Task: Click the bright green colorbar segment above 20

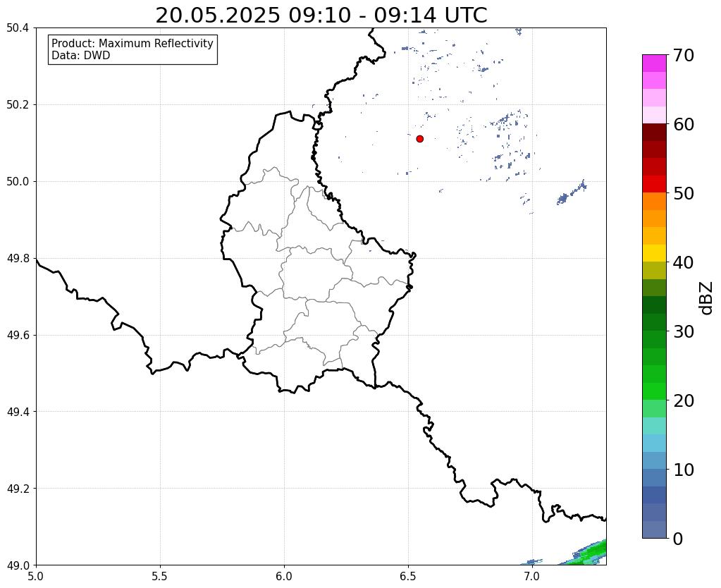Action: pyautogui.click(x=654, y=391)
